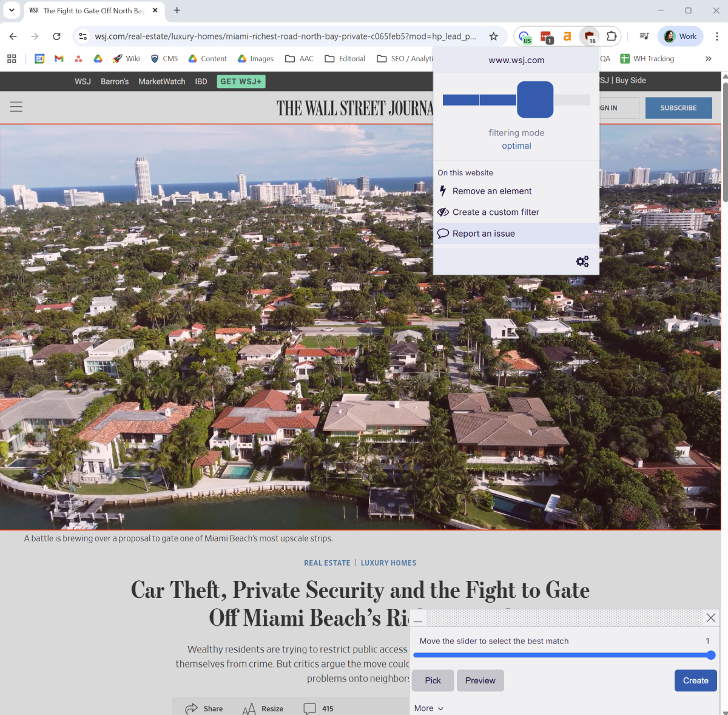Click the SUBSCRIBE button
Image resolution: width=728 pixels, height=715 pixels.
pyautogui.click(x=678, y=107)
